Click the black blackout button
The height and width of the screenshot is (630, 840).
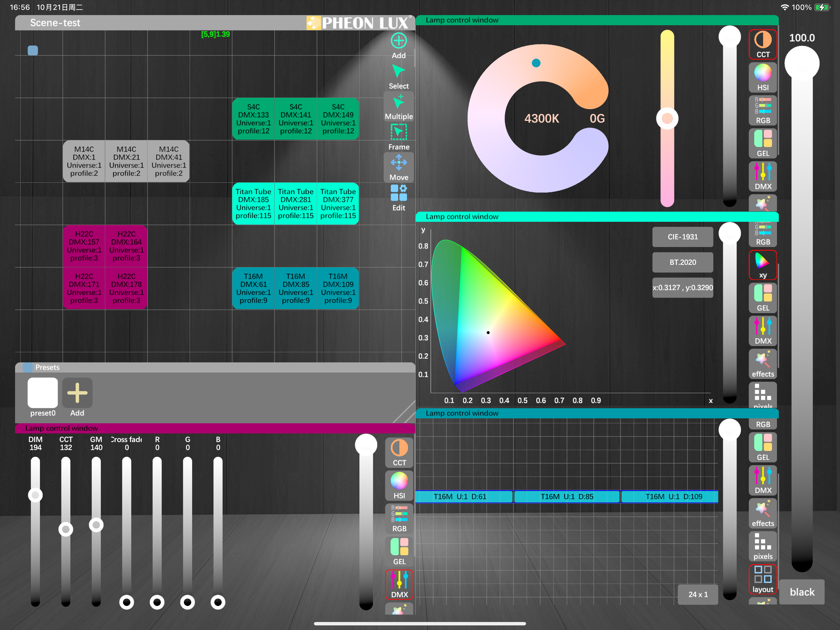802,592
